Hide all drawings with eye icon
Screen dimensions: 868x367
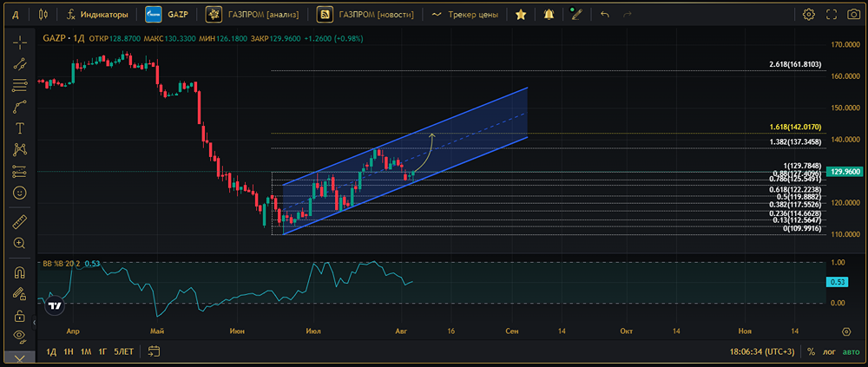click(19, 336)
